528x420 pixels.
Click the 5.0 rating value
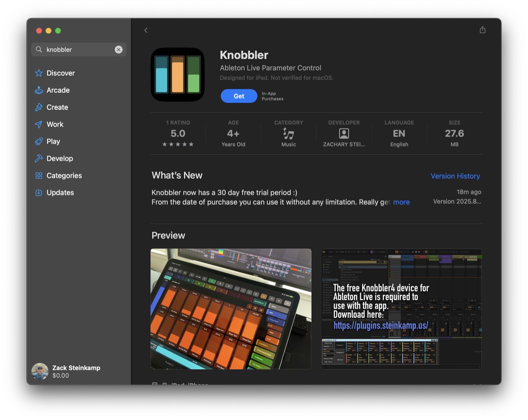click(x=178, y=133)
